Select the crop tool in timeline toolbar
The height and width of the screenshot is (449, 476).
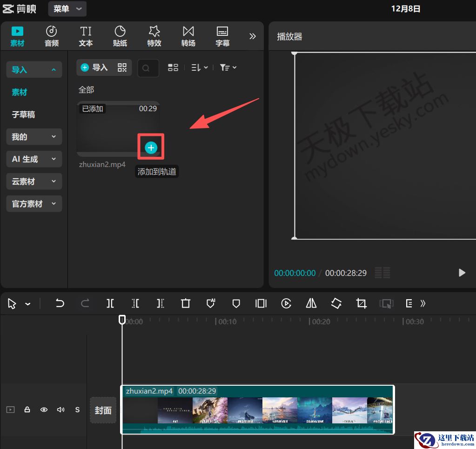[361, 303]
